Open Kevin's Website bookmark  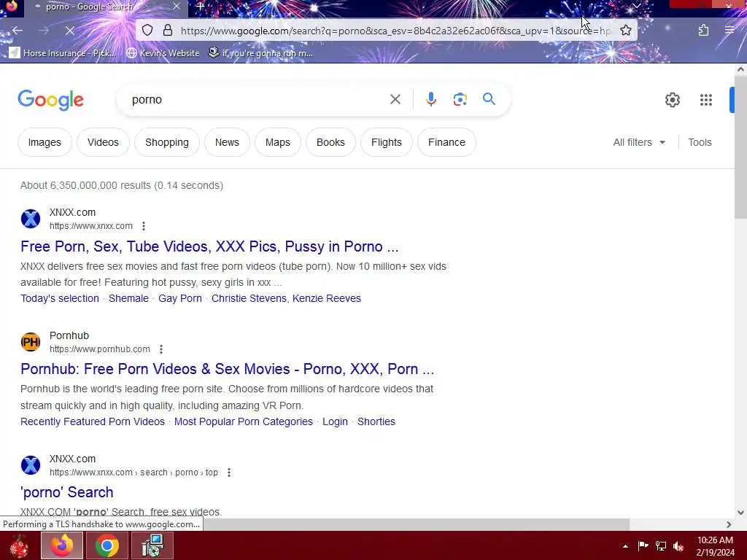tap(163, 52)
